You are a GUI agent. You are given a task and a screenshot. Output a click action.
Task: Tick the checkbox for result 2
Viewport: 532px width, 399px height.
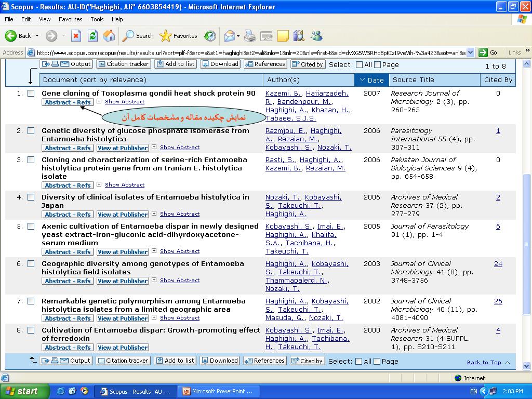(31, 130)
